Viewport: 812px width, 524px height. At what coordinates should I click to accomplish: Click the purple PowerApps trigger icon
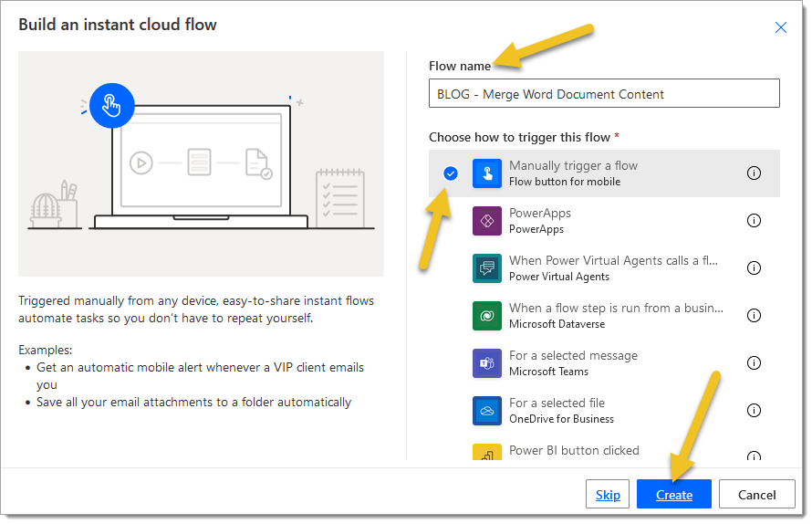487,221
